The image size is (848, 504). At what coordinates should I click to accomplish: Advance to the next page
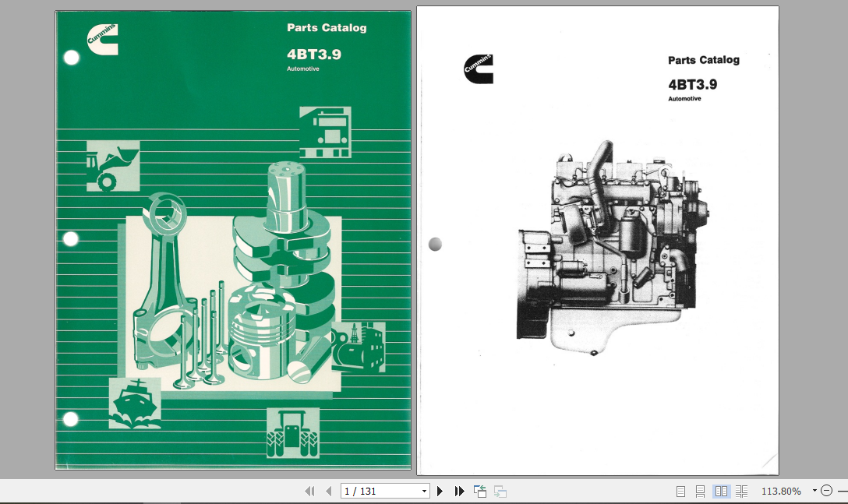(x=440, y=491)
